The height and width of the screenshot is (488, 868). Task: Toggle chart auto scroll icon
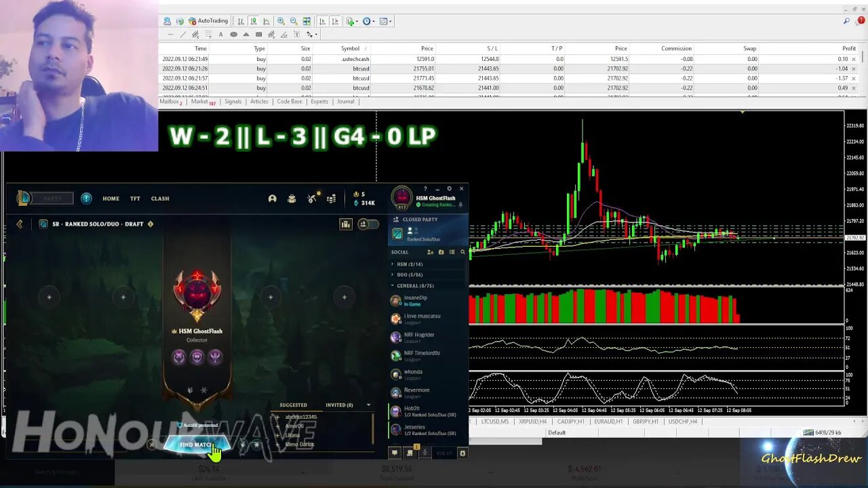click(322, 21)
